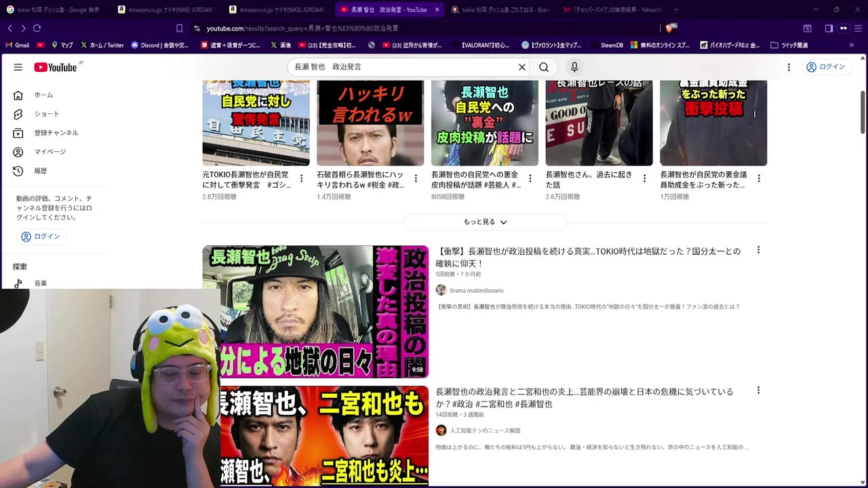
Task: Reload the page with the refresh icon
Action: tap(37, 28)
